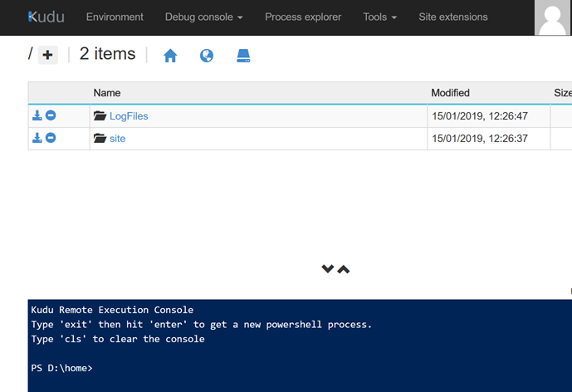
Task: Open the LogFiles folder link
Action: (129, 116)
